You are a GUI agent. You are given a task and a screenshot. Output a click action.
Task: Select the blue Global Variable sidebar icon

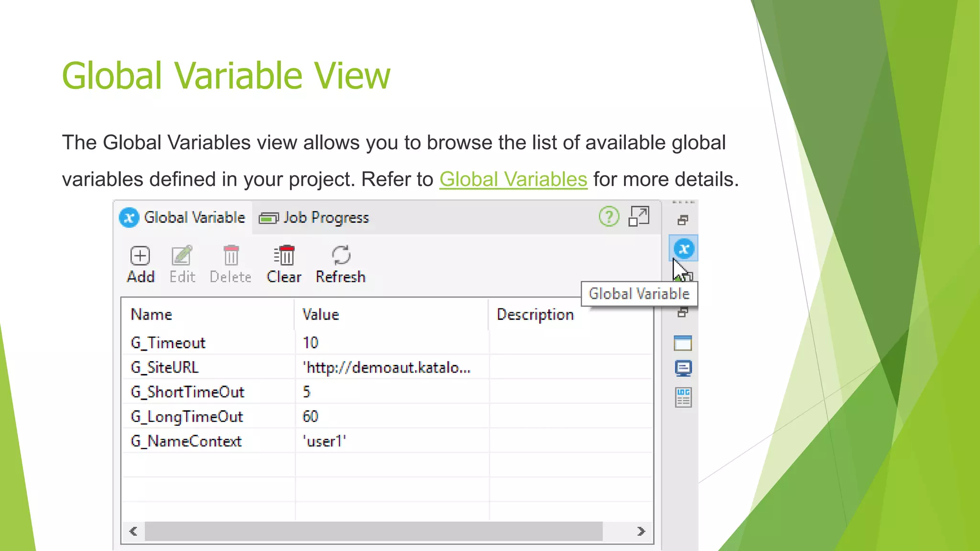pyautogui.click(x=684, y=249)
